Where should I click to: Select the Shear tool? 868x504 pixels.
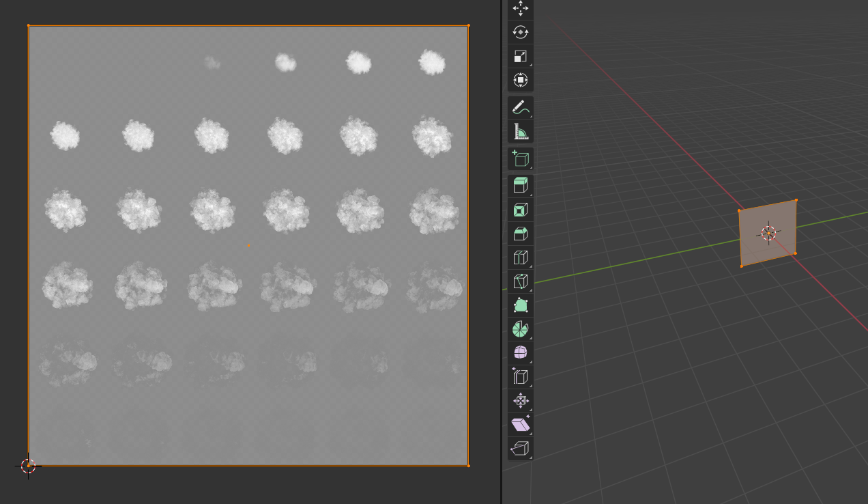pyautogui.click(x=521, y=425)
